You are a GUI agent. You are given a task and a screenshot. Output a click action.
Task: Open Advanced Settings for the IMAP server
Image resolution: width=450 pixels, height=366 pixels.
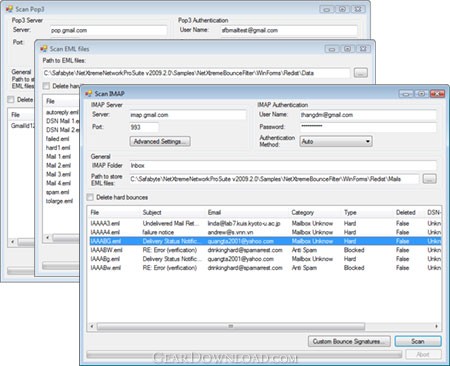coord(160,141)
